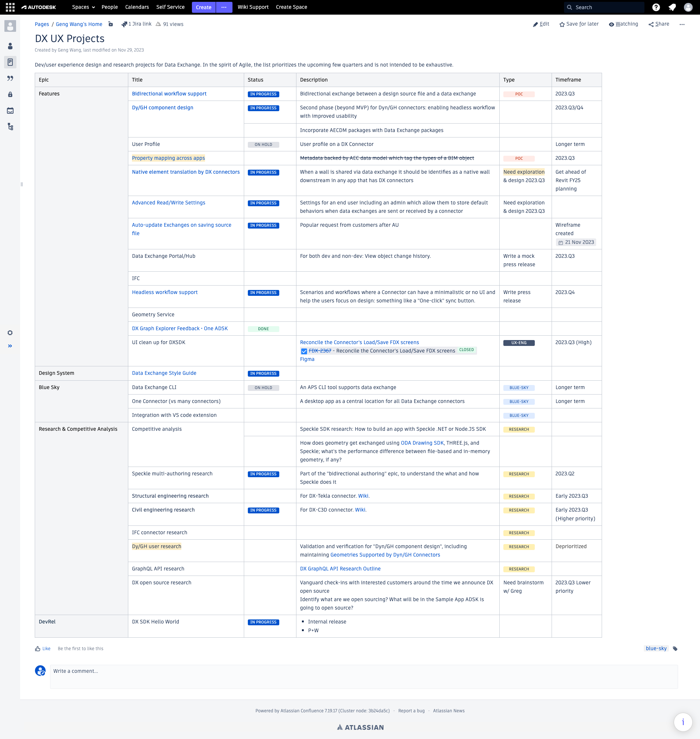Image resolution: width=700 pixels, height=739 pixels.
Task: Open the Calendars menu item
Action: [137, 7]
